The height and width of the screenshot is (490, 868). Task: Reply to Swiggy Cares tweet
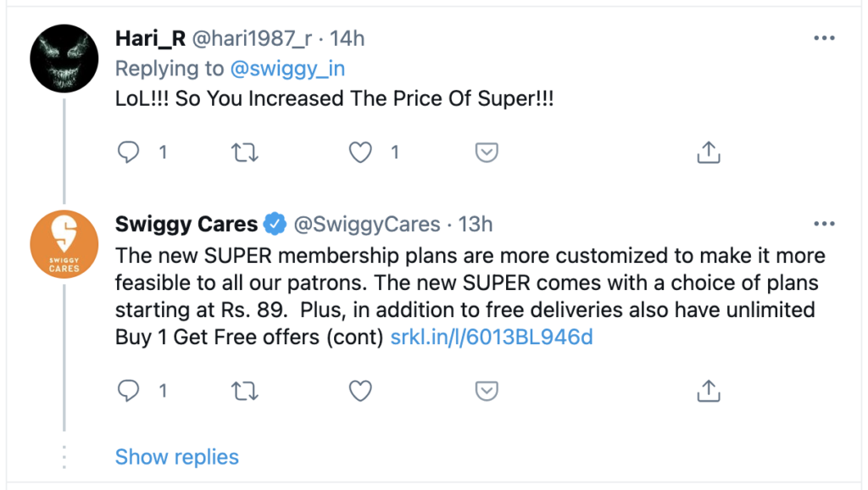click(129, 391)
